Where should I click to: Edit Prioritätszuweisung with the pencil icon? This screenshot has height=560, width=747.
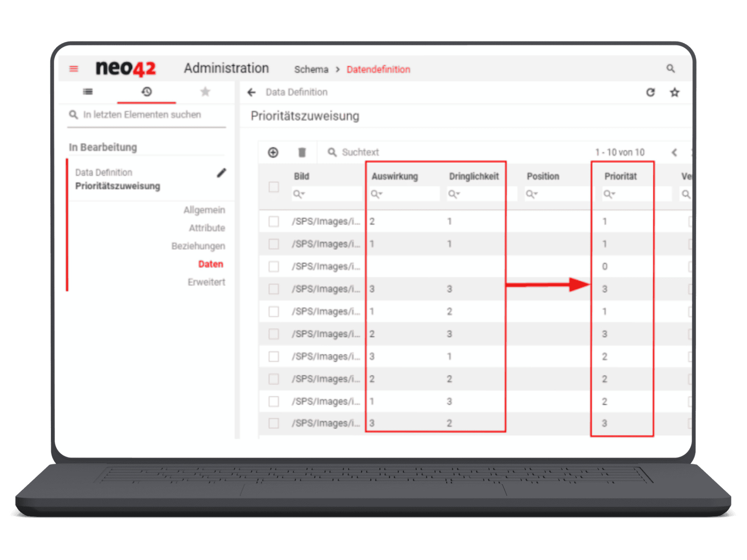(x=221, y=173)
